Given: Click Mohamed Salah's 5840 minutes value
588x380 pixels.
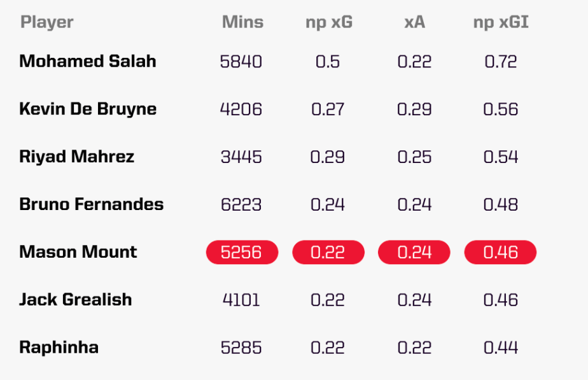Looking at the screenshot, I should pyautogui.click(x=241, y=62).
